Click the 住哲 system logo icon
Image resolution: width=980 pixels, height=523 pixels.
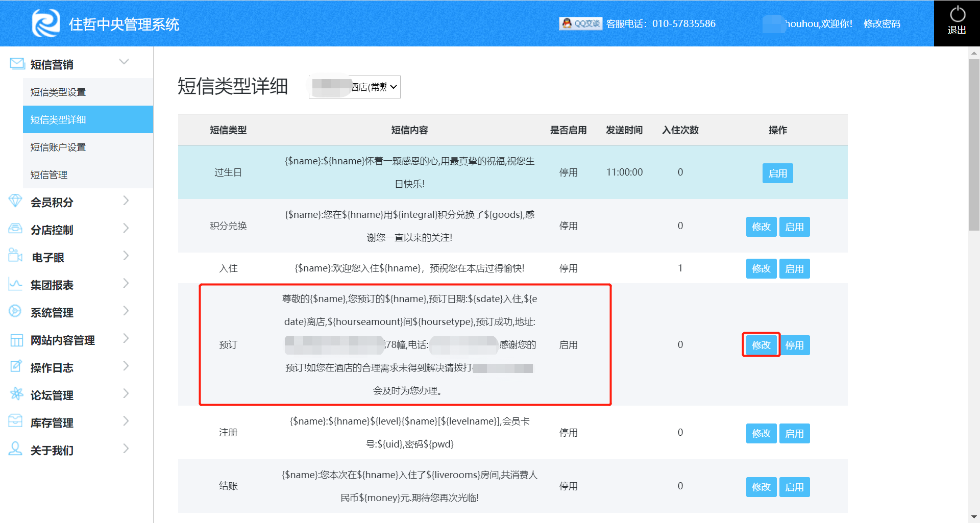point(46,23)
